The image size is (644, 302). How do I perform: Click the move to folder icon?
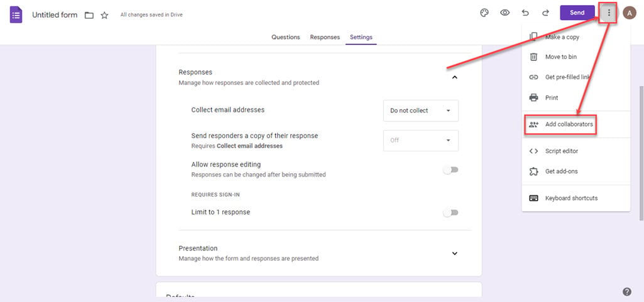pyautogui.click(x=89, y=15)
